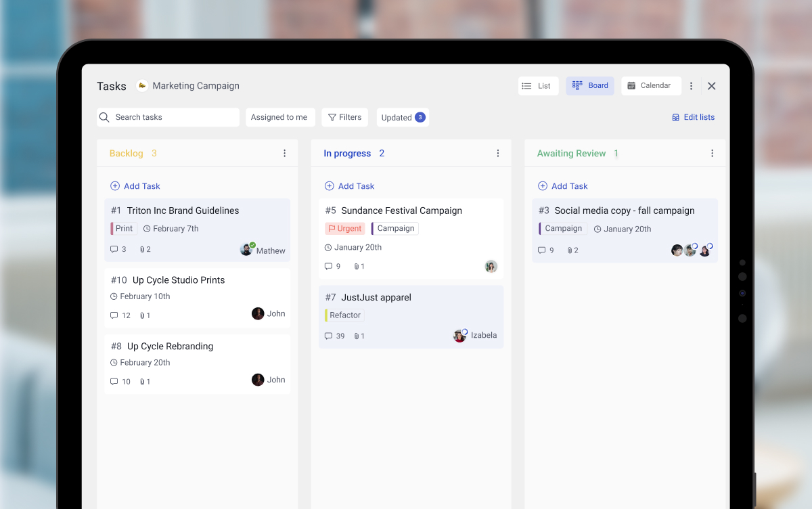Click the due date icon on Up Cycle Studio Prints
The height and width of the screenshot is (509, 812).
114,296
